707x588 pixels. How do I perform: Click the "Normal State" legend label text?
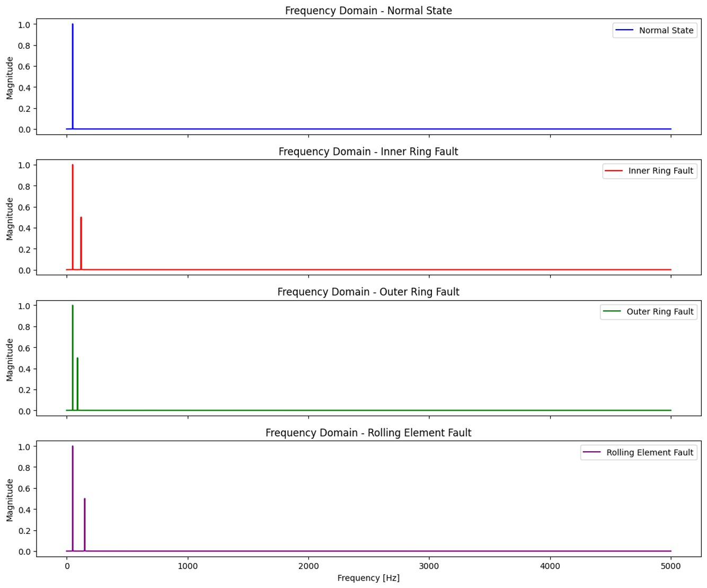click(666, 30)
